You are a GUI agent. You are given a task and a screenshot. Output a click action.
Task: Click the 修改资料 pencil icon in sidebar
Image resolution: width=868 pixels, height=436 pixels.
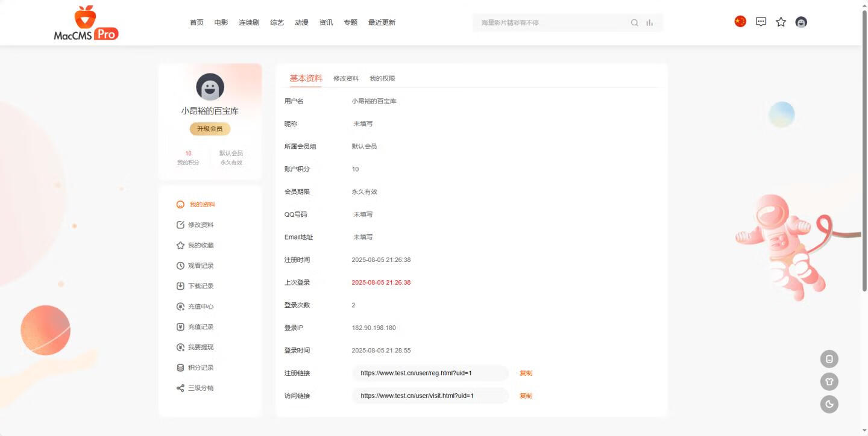180,225
